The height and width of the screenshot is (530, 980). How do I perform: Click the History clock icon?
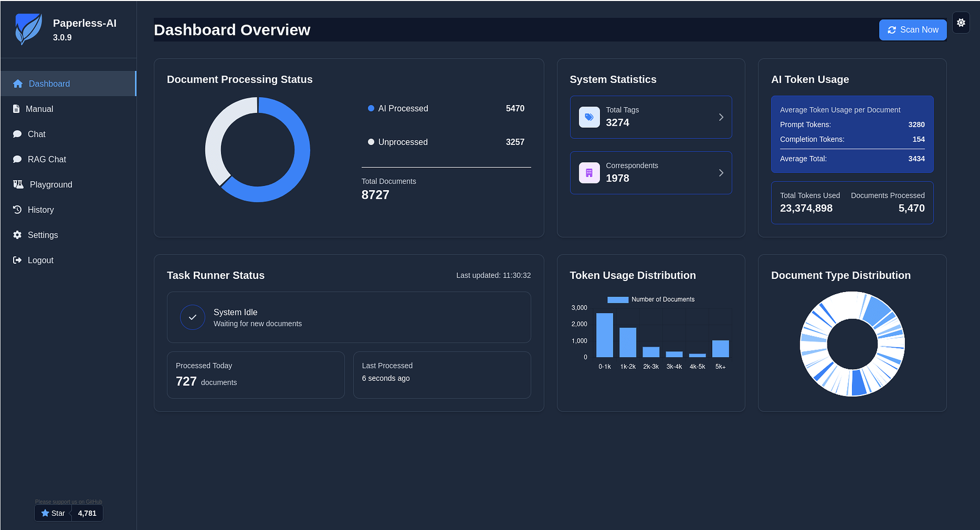(x=17, y=210)
